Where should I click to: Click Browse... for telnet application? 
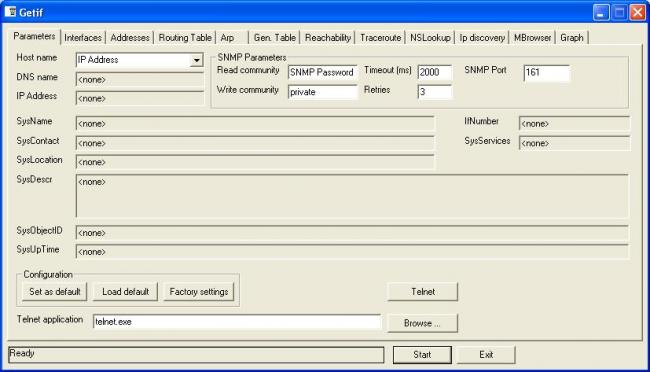pyautogui.click(x=423, y=323)
